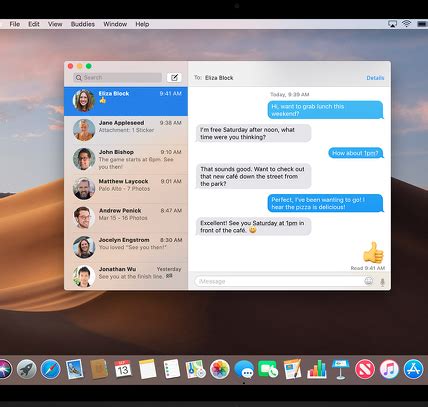
Task: Open Calendar icon showing 13
Action: [123, 369]
